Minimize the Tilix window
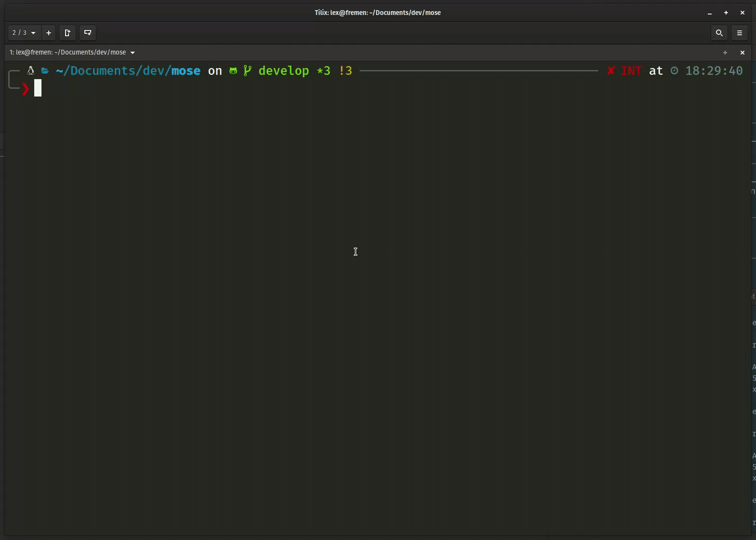The width and height of the screenshot is (756, 540). (x=710, y=13)
